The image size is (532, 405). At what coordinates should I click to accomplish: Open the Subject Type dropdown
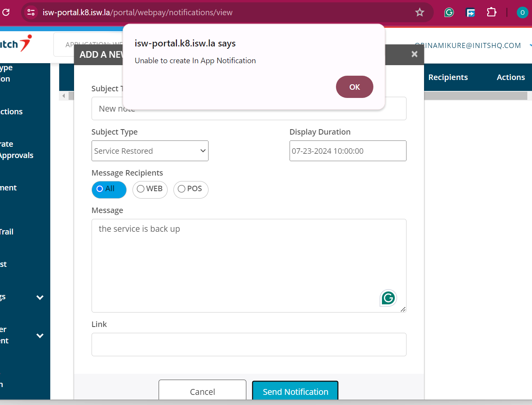pos(150,151)
